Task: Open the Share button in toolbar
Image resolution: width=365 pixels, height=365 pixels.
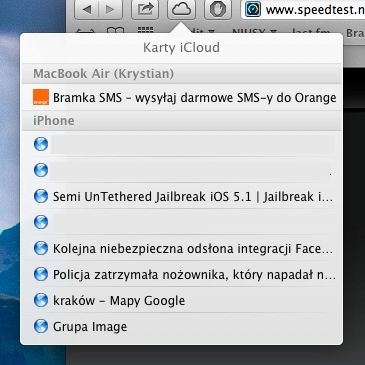Action: [x=144, y=9]
